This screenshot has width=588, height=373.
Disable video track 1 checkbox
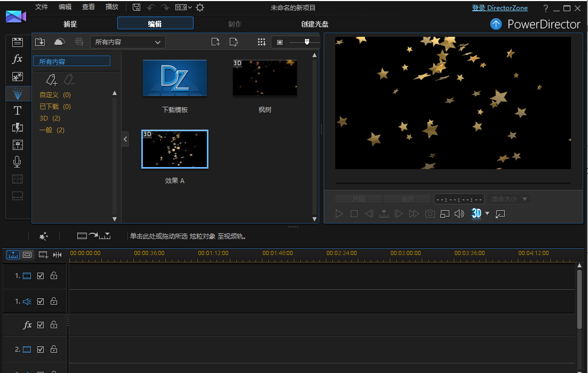click(x=41, y=276)
